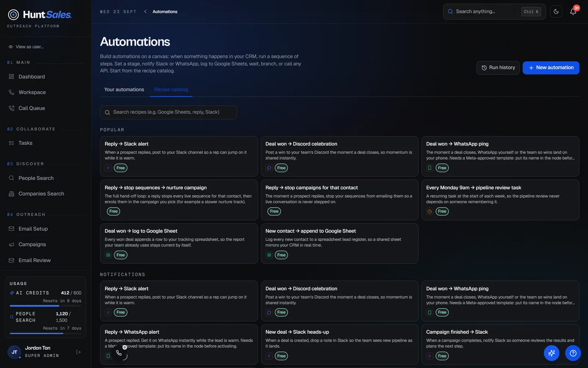Open Popular Deal won → Discord celebration card
This screenshot has height=368, width=588.
coord(340,156)
